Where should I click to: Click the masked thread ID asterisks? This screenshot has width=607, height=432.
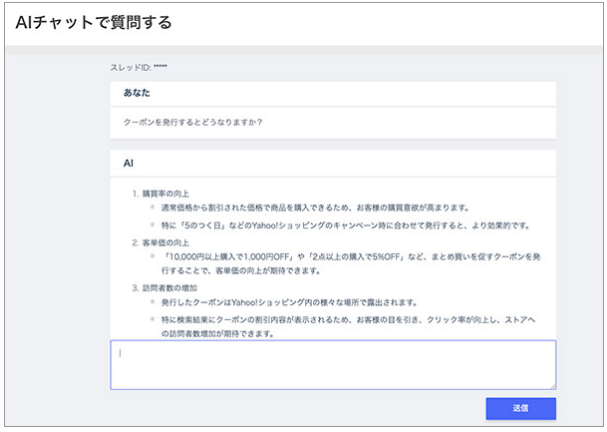(x=160, y=68)
